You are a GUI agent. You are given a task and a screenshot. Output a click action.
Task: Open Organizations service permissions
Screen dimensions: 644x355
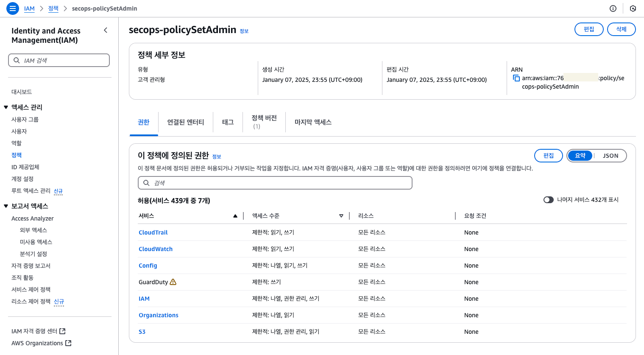point(159,315)
